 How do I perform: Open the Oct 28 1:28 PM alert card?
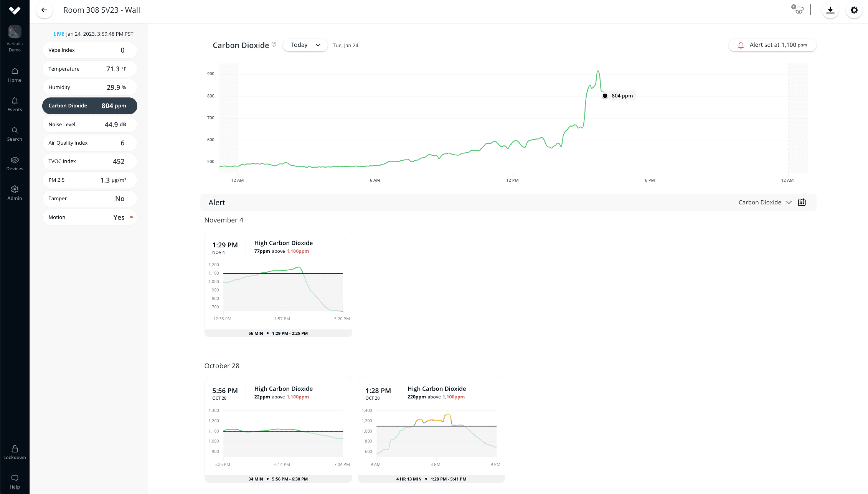tap(431, 430)
